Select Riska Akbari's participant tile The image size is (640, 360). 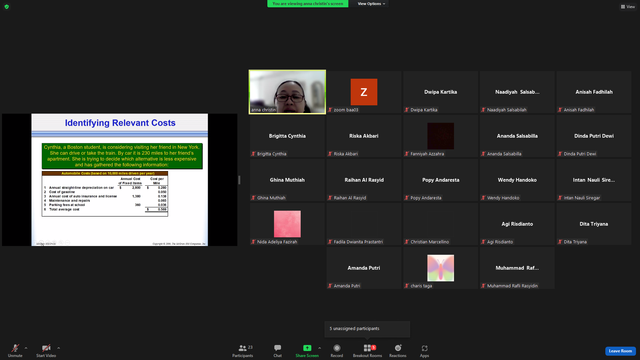(364, 136)
